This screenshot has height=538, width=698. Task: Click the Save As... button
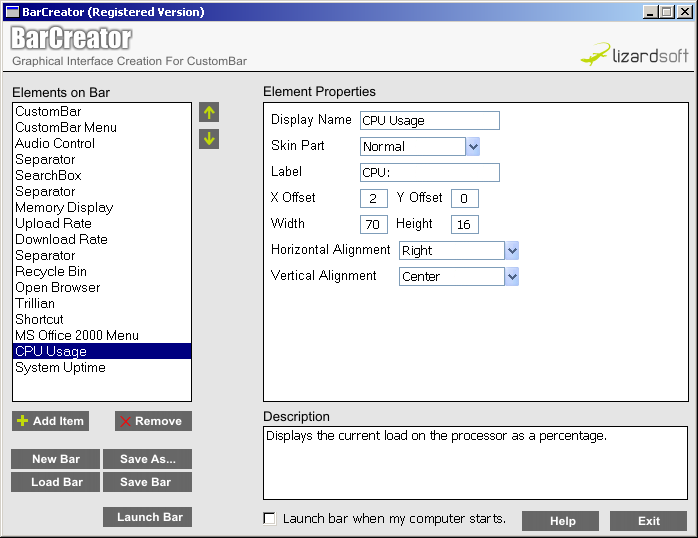tap(147, 459)
